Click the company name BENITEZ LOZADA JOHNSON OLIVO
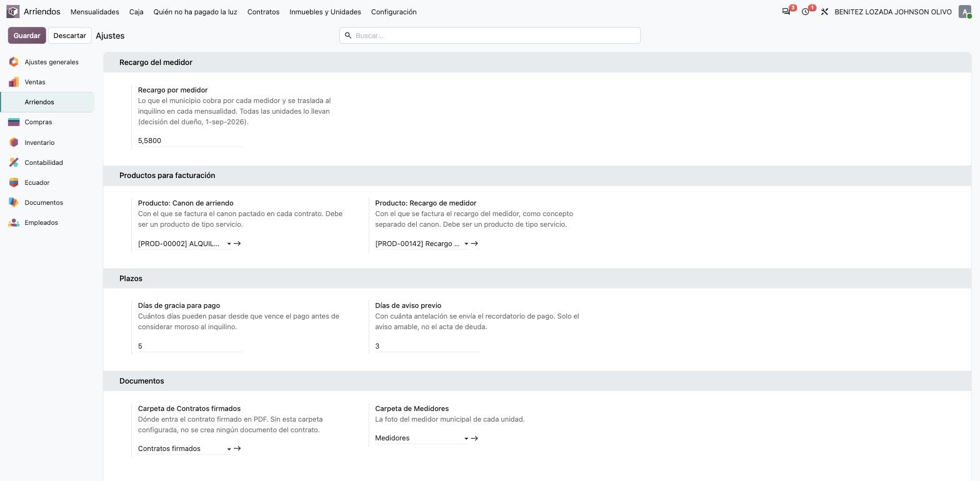 pyautogui.click(x=893, y=12)
